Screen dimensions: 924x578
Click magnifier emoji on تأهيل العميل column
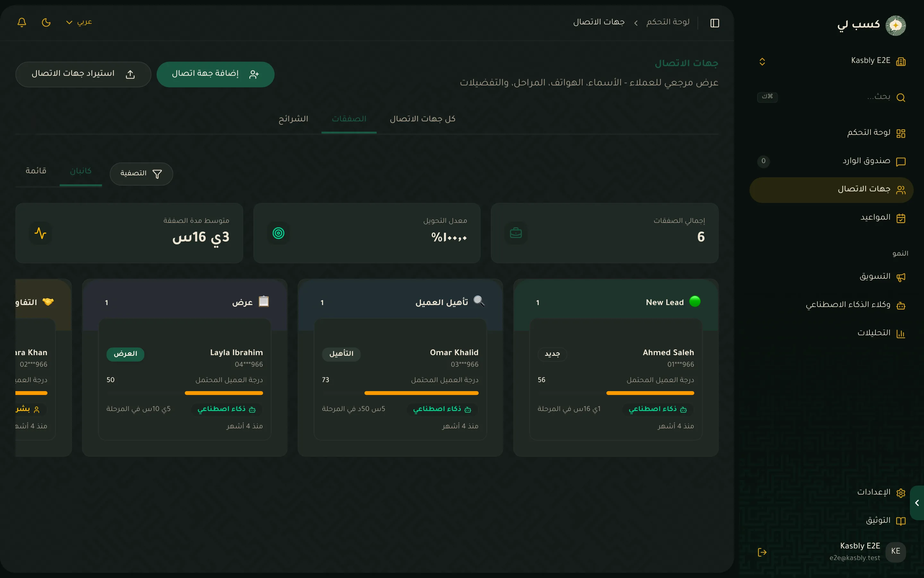click(479, 301)
